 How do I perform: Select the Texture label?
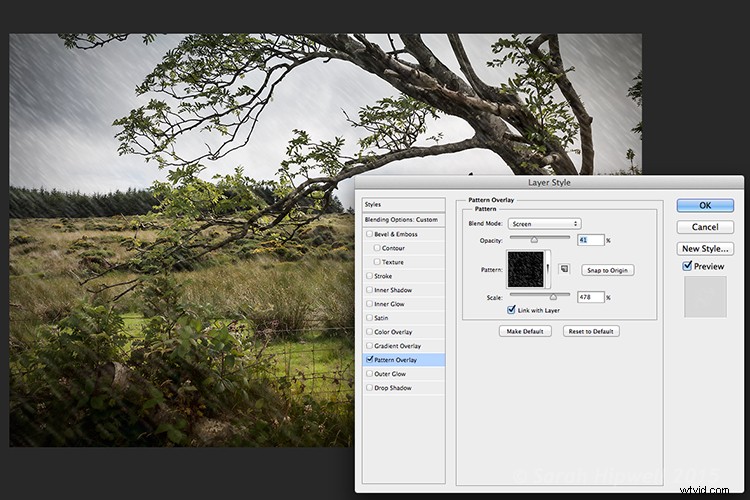pyautogui.click(x=393, y=262)
